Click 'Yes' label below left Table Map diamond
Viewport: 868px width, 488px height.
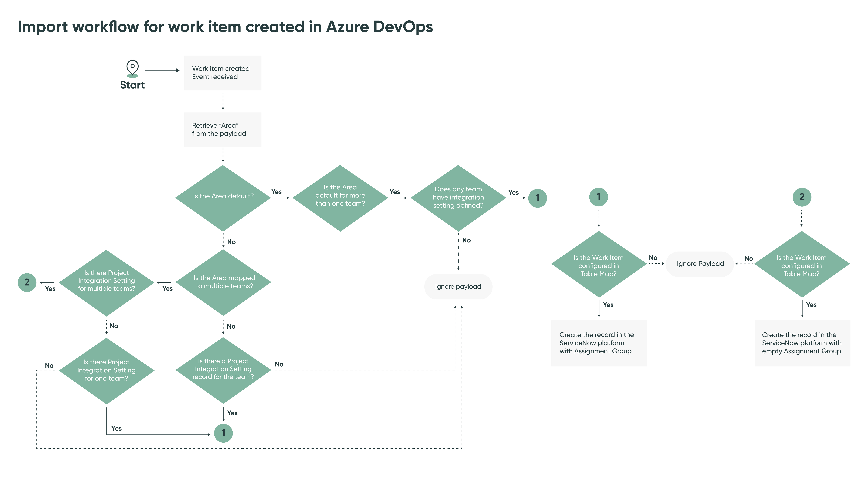(x=608, y=305)
